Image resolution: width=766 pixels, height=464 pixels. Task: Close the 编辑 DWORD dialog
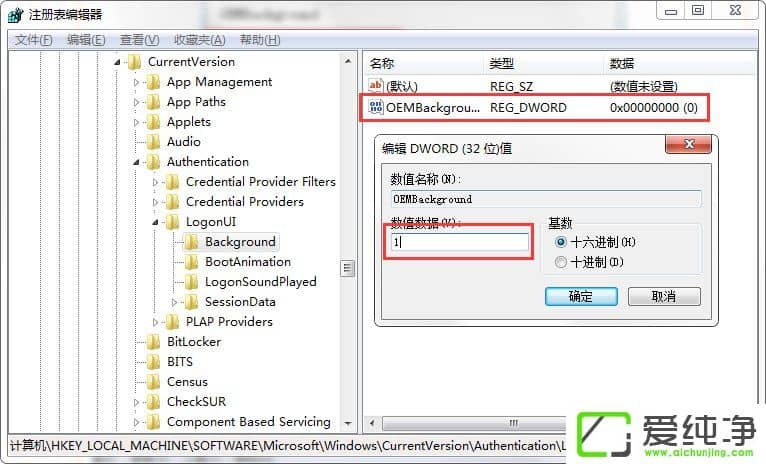pos(689,144)
